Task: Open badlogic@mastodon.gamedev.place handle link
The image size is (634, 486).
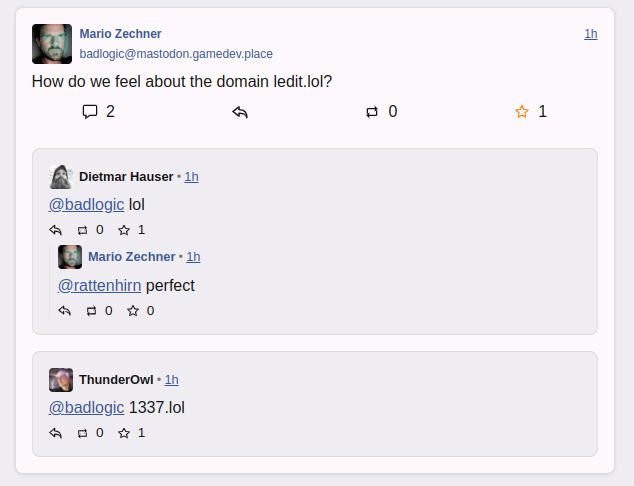Action: pyautogui.click(x=176, y=54)
